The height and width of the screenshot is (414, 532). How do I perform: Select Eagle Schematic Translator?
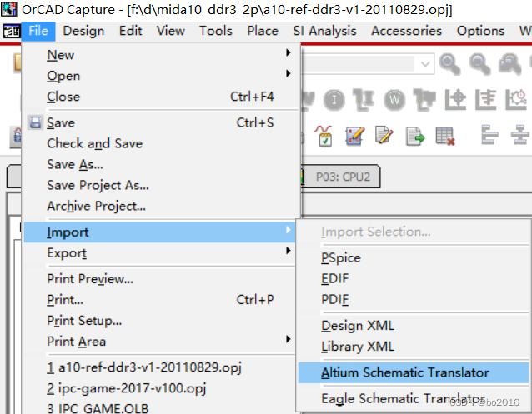[414, 398]
